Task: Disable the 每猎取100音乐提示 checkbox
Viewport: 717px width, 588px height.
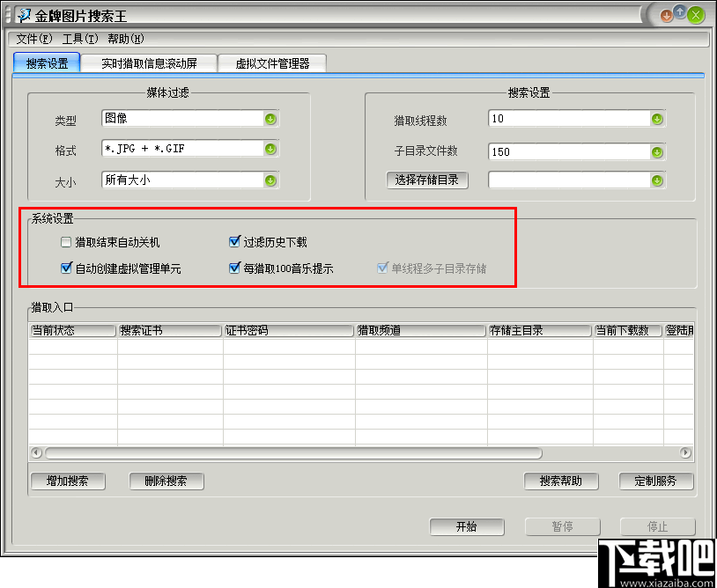Action: [x=234, y=267]
